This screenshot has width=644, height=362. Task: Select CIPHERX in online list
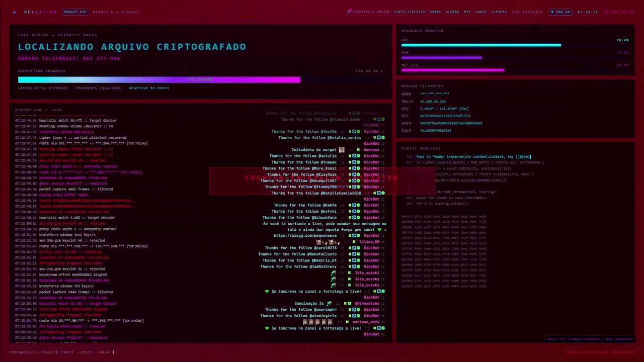(x=499, y=12)
